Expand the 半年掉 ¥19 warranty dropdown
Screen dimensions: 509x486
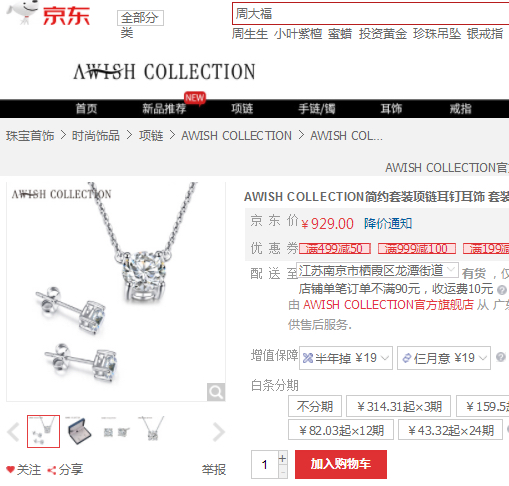pyautogui.click(x=346, y=358)
